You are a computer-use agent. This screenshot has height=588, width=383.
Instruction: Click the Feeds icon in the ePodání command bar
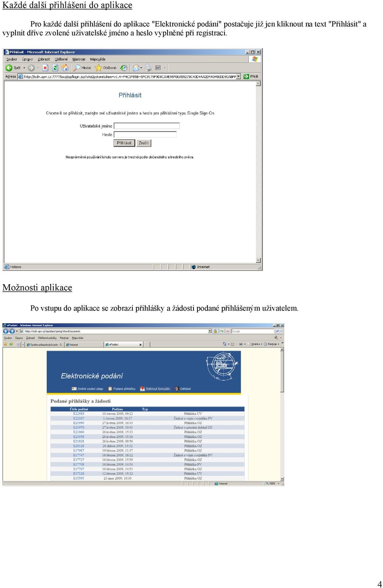point(233,344)
